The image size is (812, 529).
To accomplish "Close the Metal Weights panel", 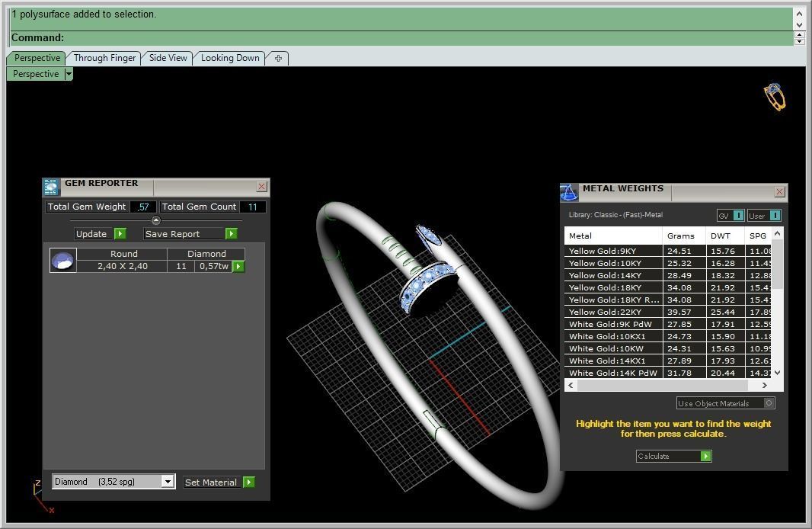I will click(779, 191).
